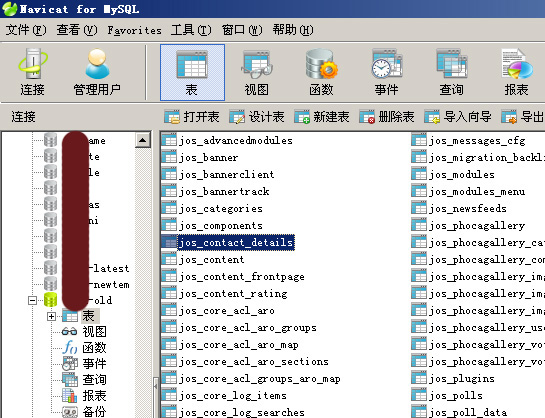Viewport: 545px width, 418px height.
Task: Select 报表 node in the connection tree
Action: point(84,396)
